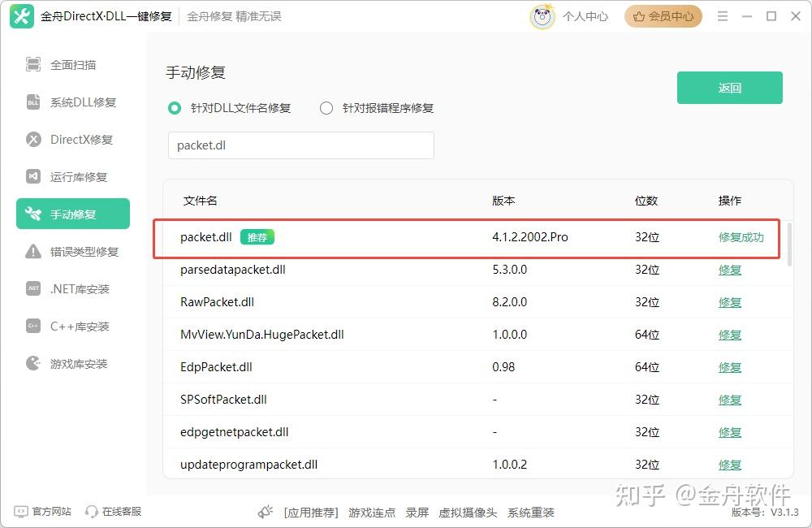Open the 游戏库安装 tool
This screenshot has height=528, width=812.
pyautogui.click(x=73, y=363)
